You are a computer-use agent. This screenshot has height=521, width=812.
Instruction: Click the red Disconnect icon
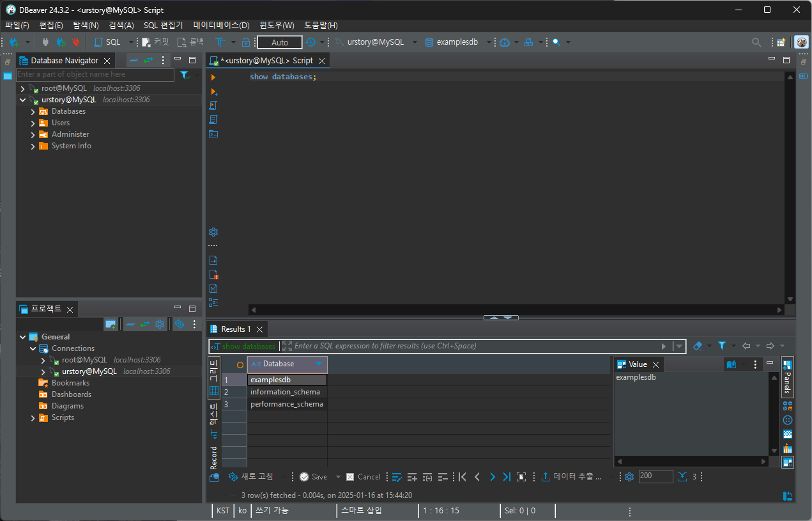(76, 42)
